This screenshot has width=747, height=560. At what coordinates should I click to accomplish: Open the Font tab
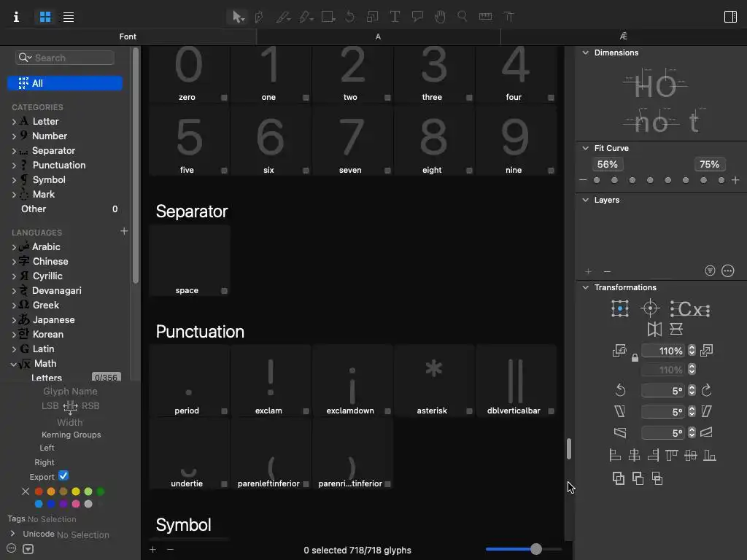pyautogui.click(x=128, y=36)
